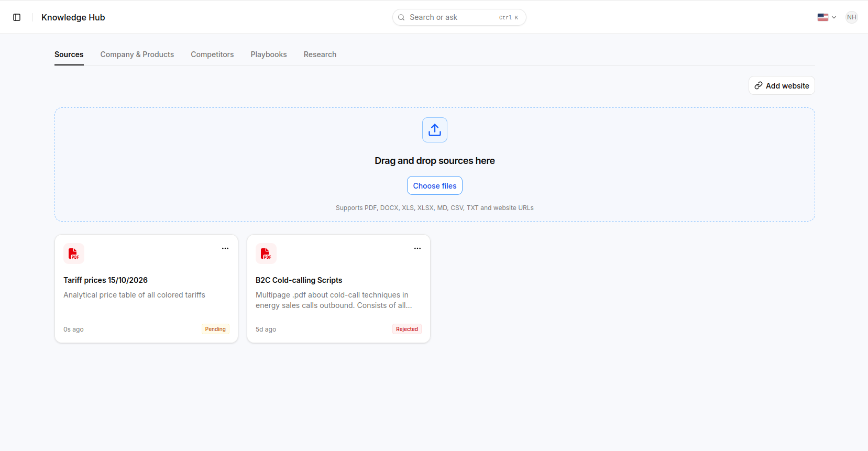868x451 pixels.
Task: Click PDF icon on Tariff prices card
Action: click(74, 254)
